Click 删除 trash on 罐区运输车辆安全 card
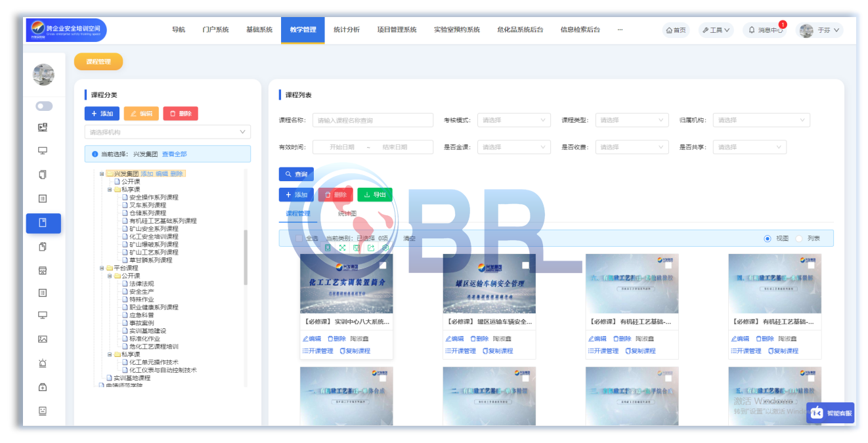868x443 pixels. (479, 339)
